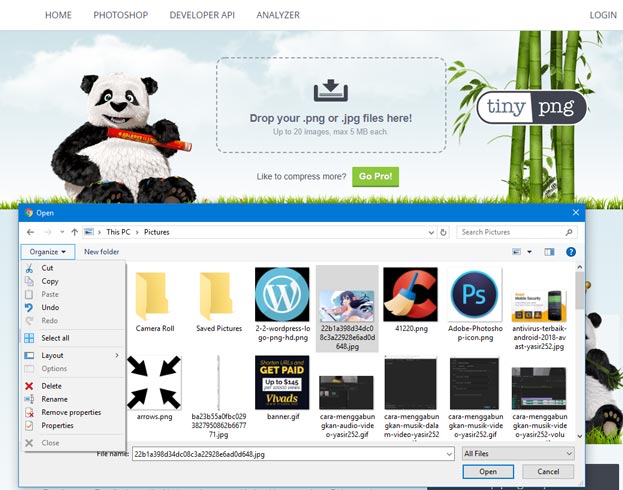Screen dimensions: 623x490
Task: Select the Saved Pictures folder
Action: 219,301
